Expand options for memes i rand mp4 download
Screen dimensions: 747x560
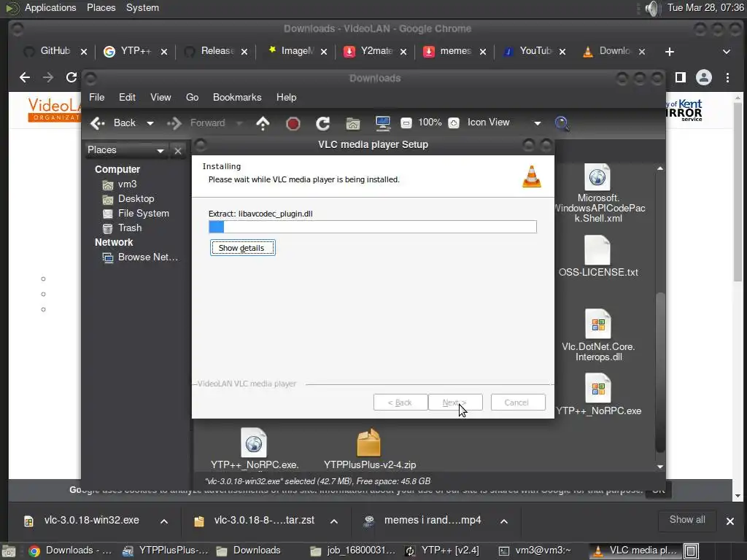coord(503,521)
